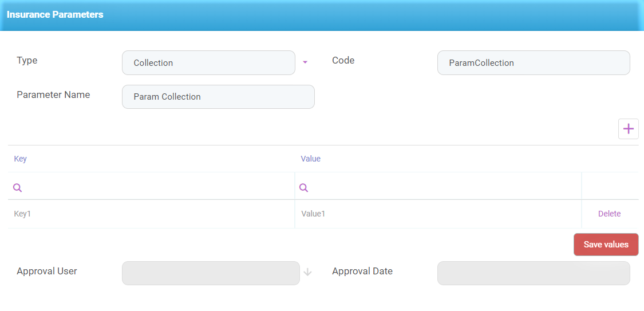644x311 pixels.
Task: Edit the Parameter Name text field
Action: click(218, 97)
